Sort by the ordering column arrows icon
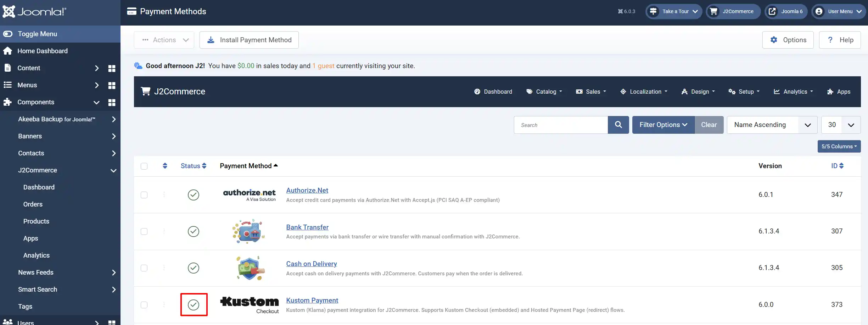868x325 pixels. (165, 166)
